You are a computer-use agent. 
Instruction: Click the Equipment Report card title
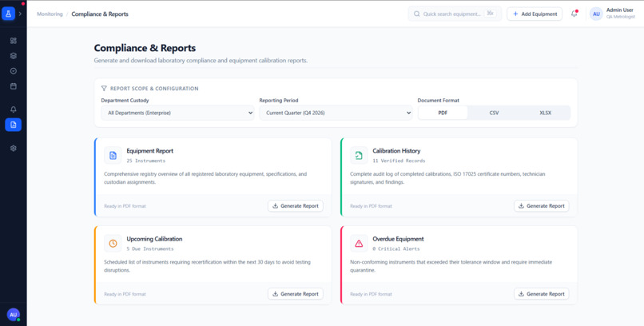150,151
